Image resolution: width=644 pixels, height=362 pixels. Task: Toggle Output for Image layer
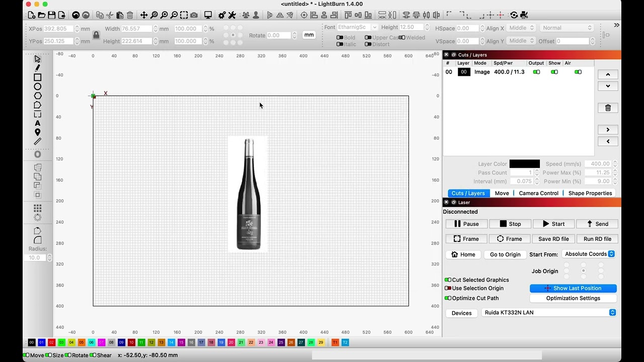coord(536,72)
